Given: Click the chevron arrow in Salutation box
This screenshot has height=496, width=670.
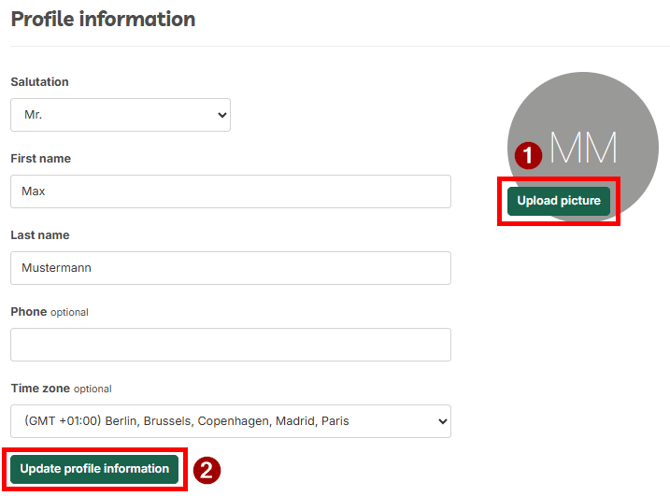Looking at the screenshot, I should coord(222,115).
